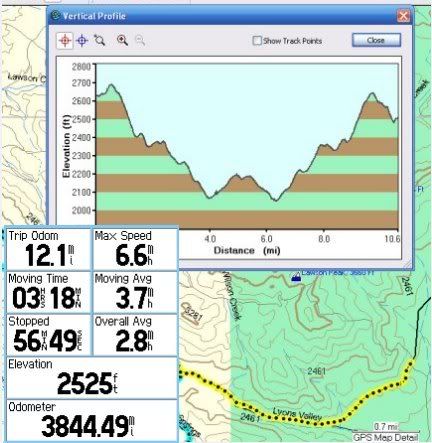Enable the Show Track Points checkbox
432x443 pixels.
coord(257,41)
